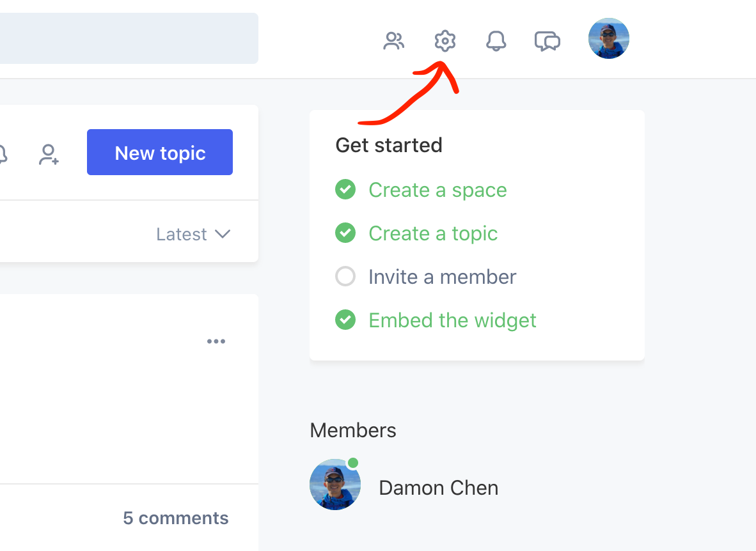Open the Create a space link

pos(437,190)
